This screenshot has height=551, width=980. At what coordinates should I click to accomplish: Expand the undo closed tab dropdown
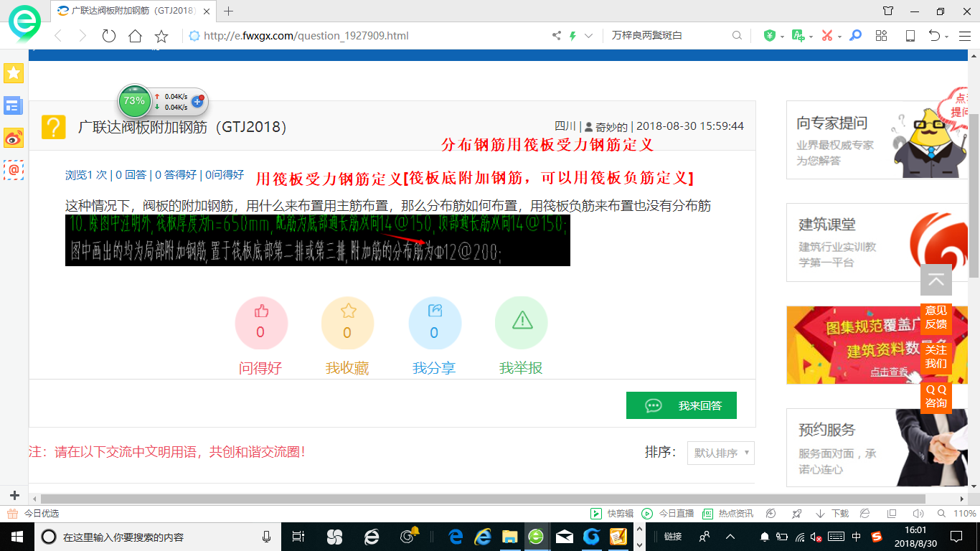947,37
